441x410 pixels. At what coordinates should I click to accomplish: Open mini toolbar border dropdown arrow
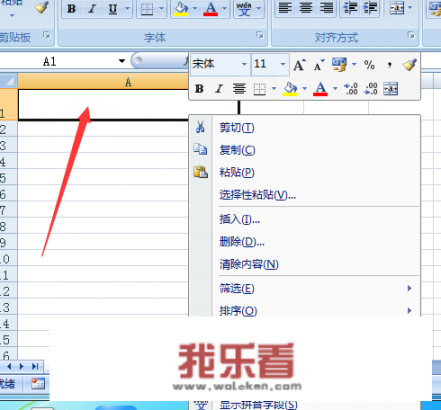274,89
